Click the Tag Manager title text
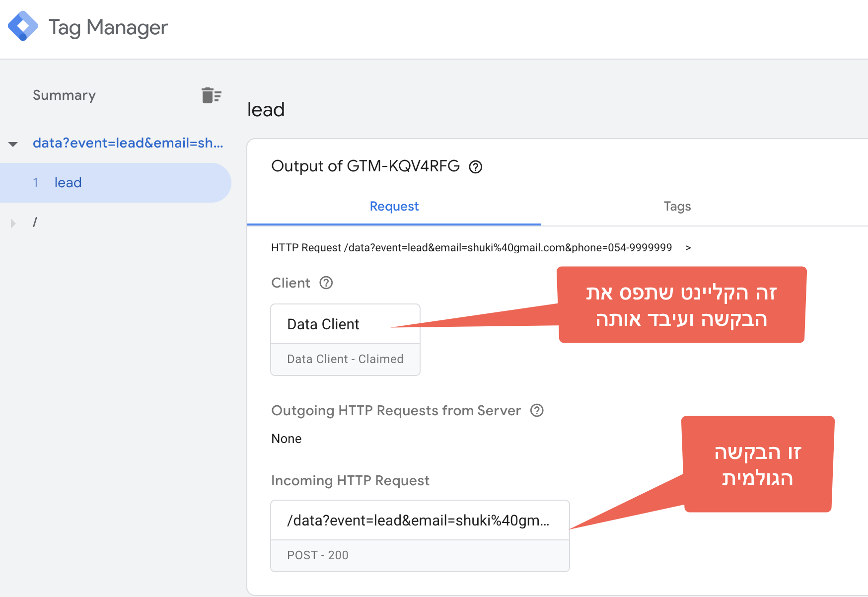Image resolution: width=868 pixels, height=597 pixels. [108, 27]
